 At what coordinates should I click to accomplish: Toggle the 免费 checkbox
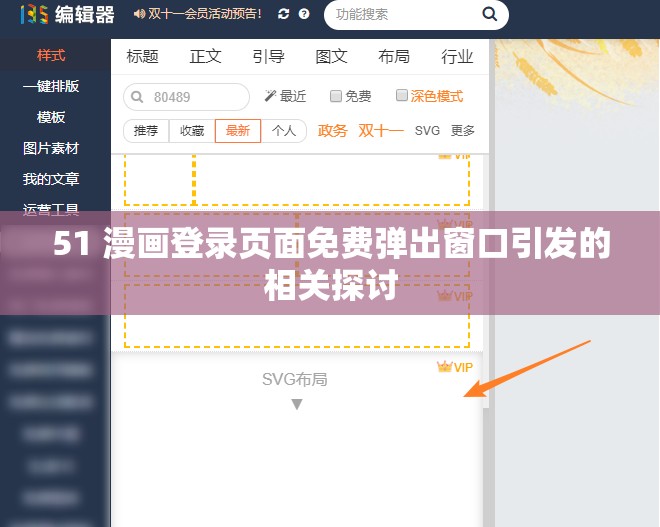coord(335,96)
